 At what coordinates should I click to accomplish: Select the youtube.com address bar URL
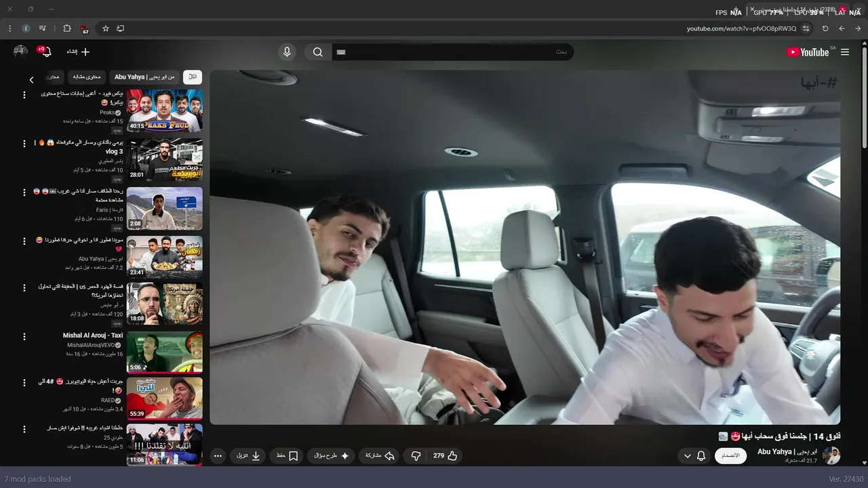[741, 28]
